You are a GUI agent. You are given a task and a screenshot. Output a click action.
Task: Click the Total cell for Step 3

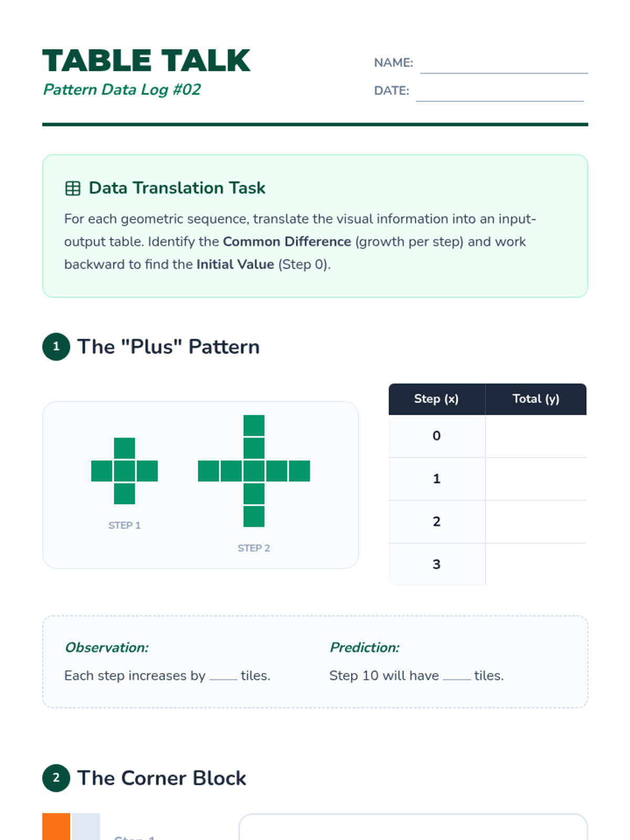(x=536, y=564)
